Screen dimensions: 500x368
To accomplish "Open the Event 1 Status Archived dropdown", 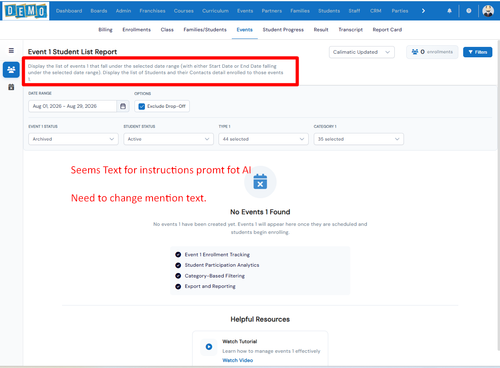I will click(73, 139).
